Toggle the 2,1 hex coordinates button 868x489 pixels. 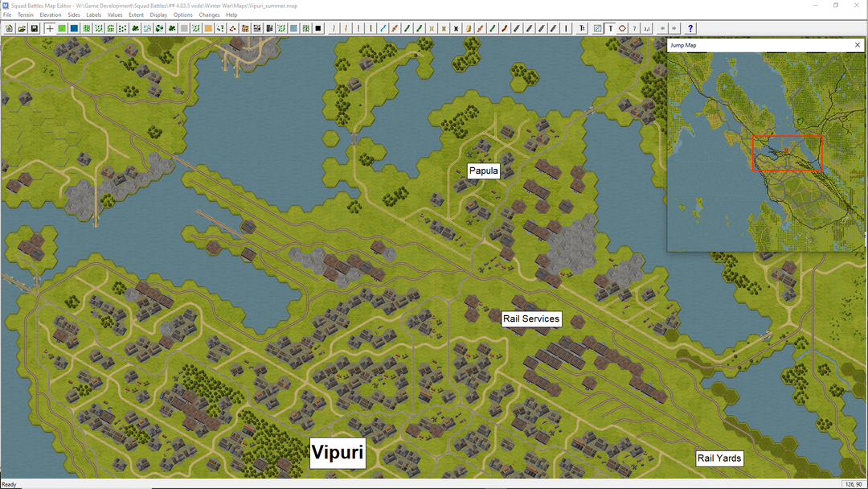click(647, 28)
